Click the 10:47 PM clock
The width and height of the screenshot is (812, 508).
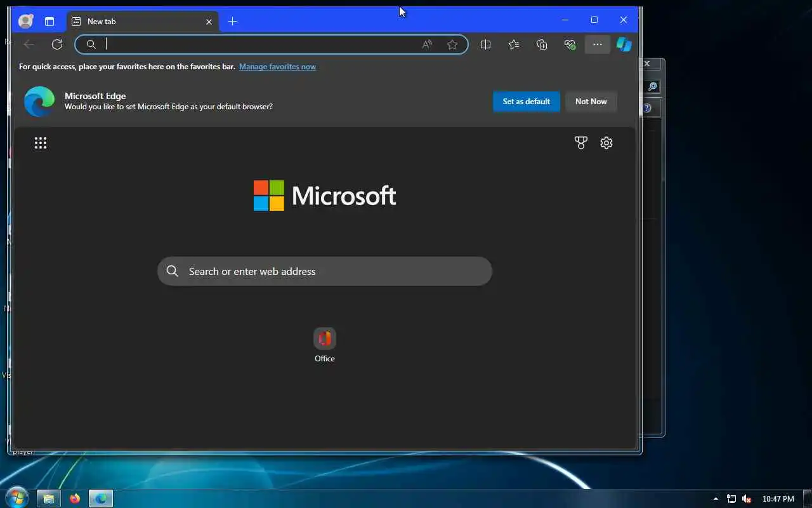click(778, 499)
